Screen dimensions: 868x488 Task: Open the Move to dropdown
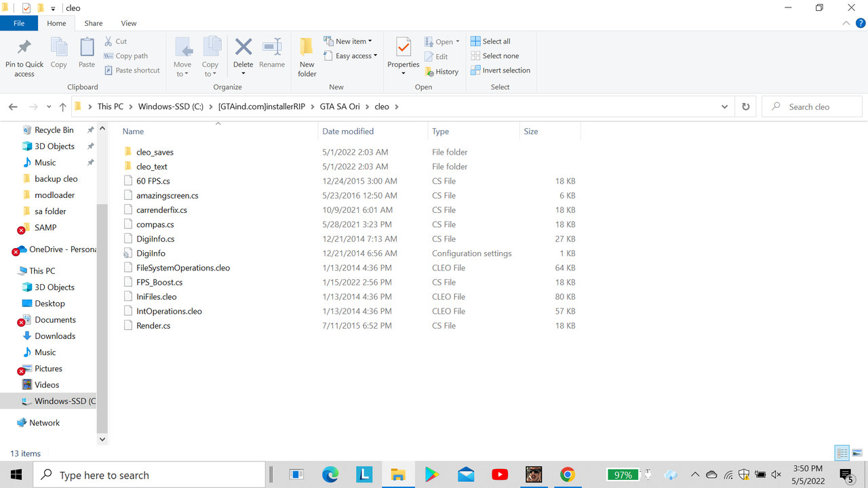point(182,57)
